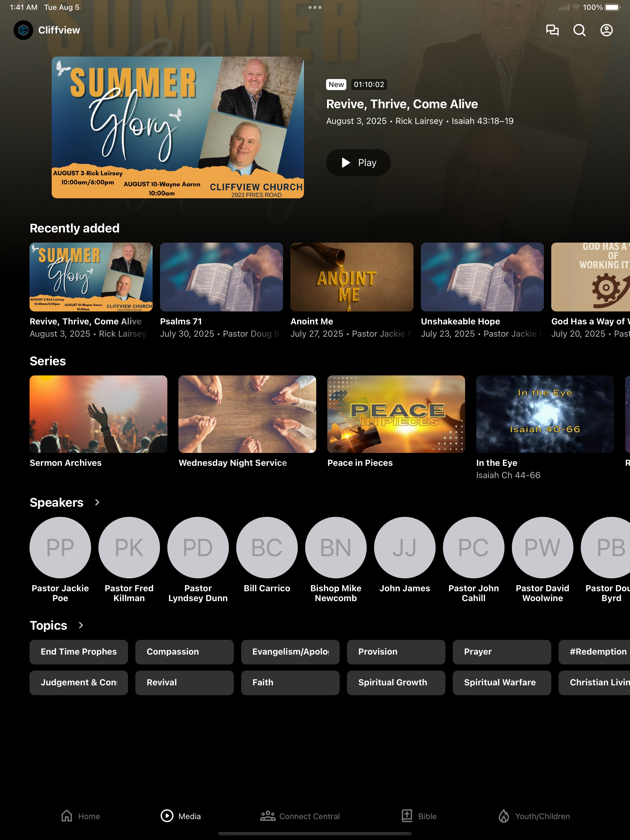The image size is (630, 840).
Task: Play Revive, Thrive, Come Alive sermon
Action: pos(358,163)
